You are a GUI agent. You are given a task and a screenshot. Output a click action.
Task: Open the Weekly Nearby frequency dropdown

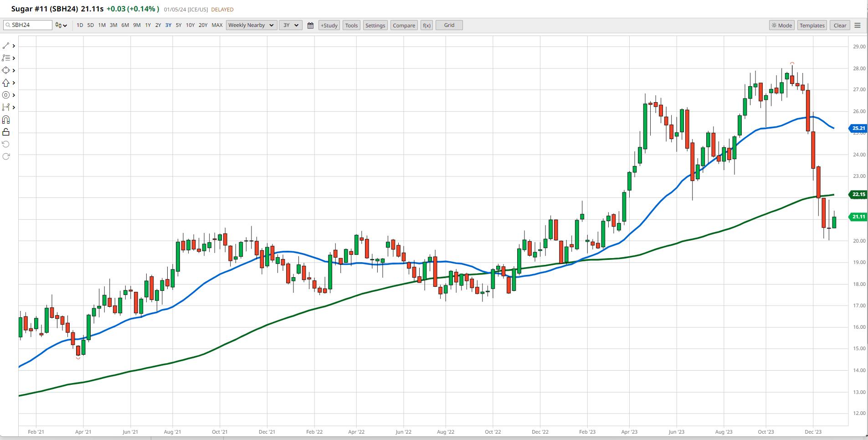click(251, 26)
